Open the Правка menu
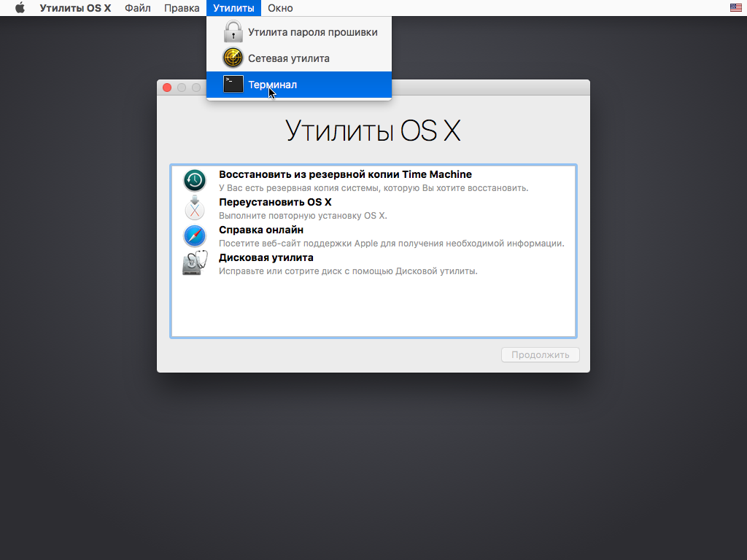The height and width of the screenshot is (560, 747). [x=182, y=8]
